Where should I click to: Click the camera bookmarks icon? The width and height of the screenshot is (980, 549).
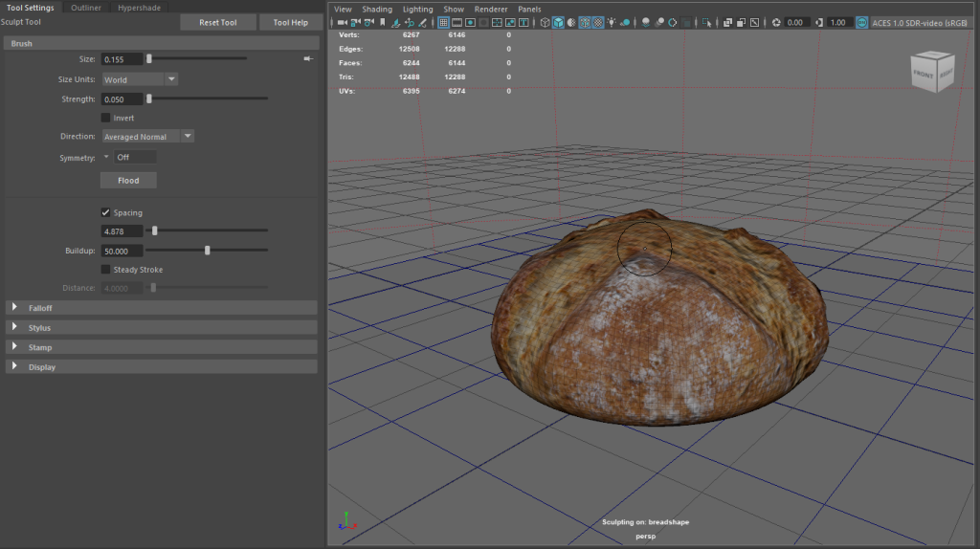[x=383, y=22]
